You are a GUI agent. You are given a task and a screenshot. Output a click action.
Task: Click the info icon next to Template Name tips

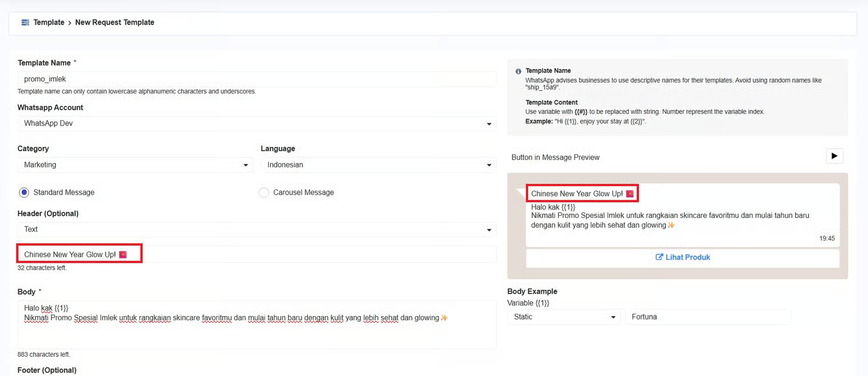tap(518, 71)
